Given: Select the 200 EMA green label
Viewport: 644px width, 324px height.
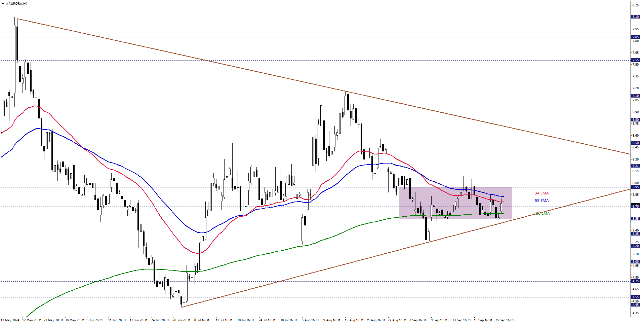Looking at the screenshot, I should click(x=541, y=213).
